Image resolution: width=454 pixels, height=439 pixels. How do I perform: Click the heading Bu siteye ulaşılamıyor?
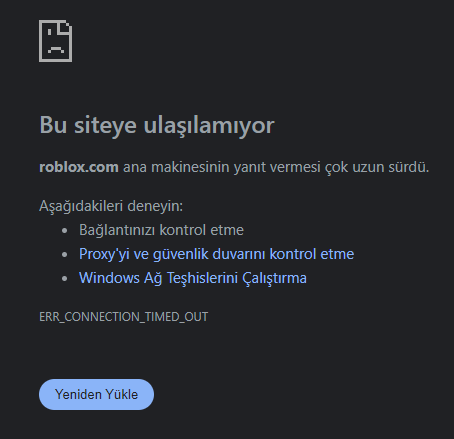tap(157, 125)
